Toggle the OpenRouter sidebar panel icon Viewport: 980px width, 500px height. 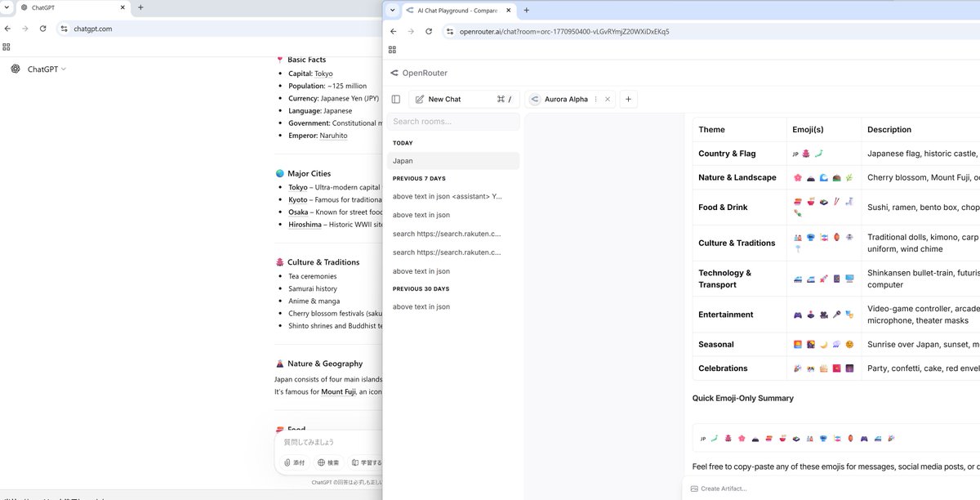(x=396, y=99)
